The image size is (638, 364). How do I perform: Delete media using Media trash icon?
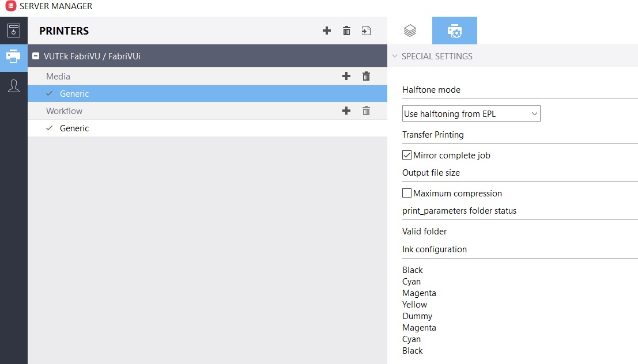(x=366, y=76)
